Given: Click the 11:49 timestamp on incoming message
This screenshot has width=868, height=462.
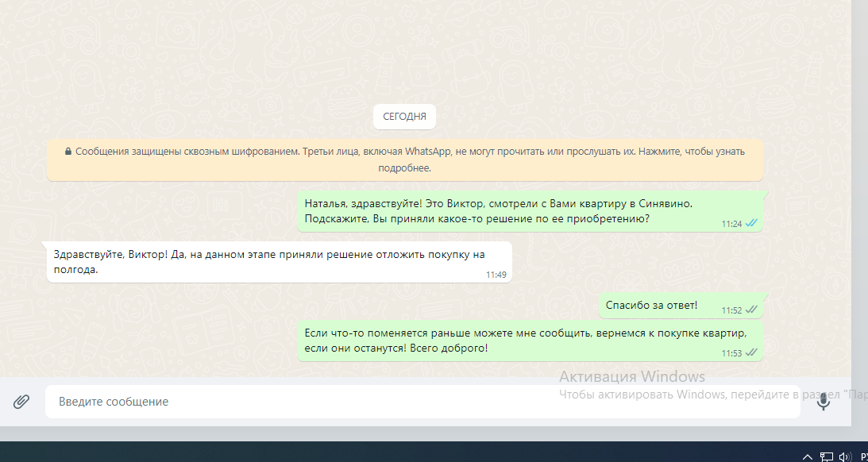Looking at the screenshot, I should click(496, 275).
